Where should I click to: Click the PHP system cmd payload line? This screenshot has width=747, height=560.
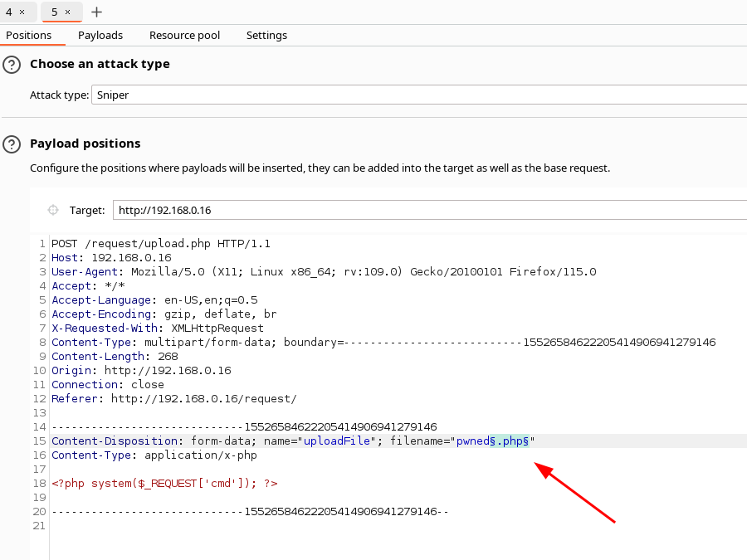tap(164, 484)
